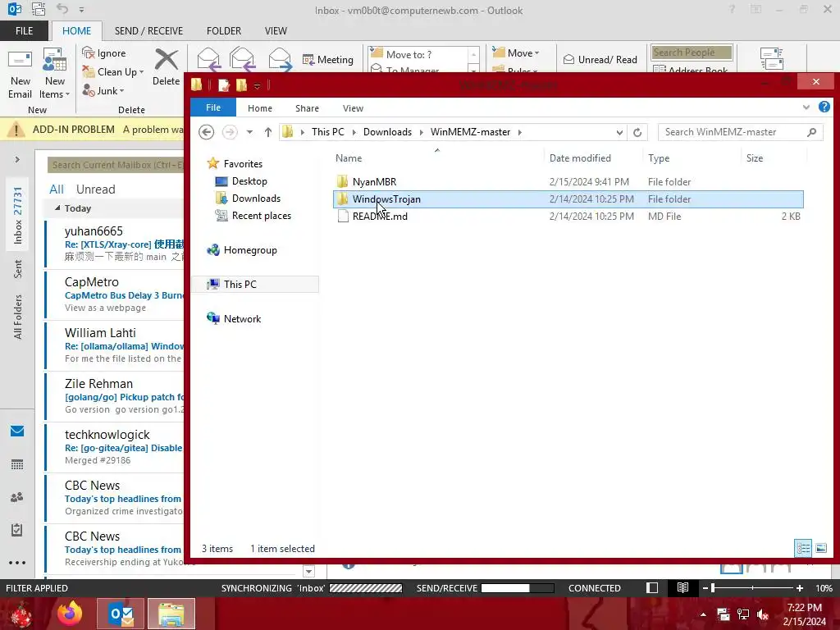The width and height of the screenshot is (840, 630).
Task: Switch to Tasks using the clipboard icon
Action: pyautogui.click(x=17, y=530)
